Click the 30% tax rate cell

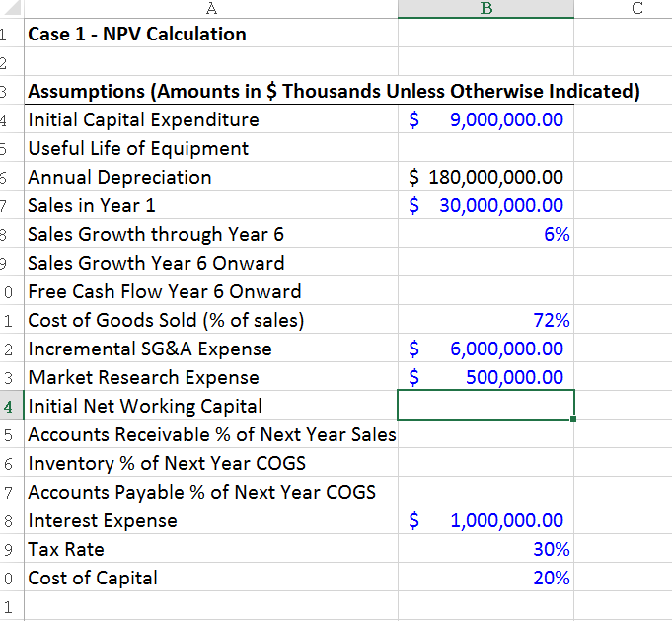[485, 549]
